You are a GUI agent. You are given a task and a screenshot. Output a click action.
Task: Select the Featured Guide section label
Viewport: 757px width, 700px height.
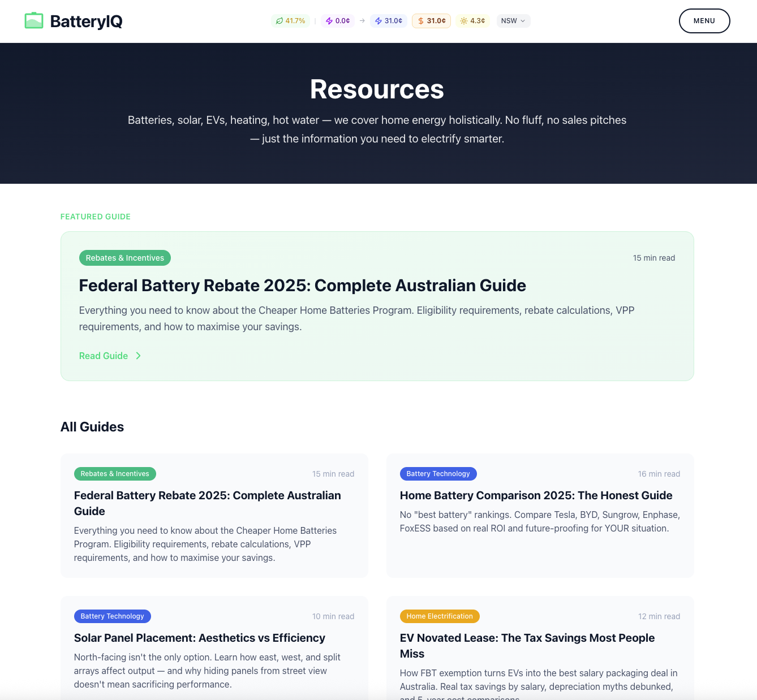click(x=95, y=216)
